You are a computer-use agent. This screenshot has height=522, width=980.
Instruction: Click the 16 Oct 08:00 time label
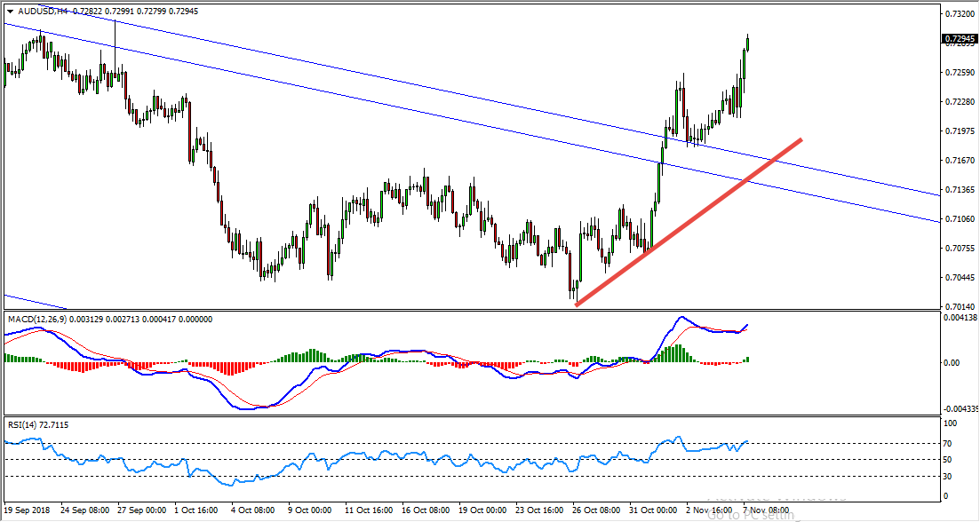tap(425, 510)
